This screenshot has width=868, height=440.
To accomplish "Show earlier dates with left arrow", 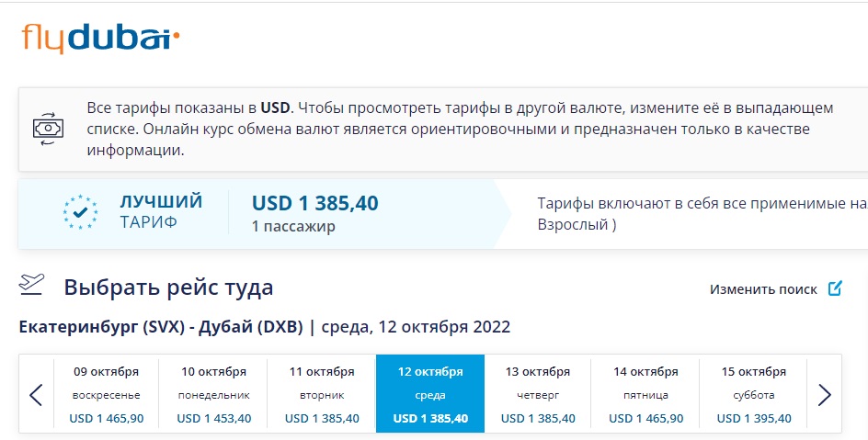I will click(x=36, y=395).
